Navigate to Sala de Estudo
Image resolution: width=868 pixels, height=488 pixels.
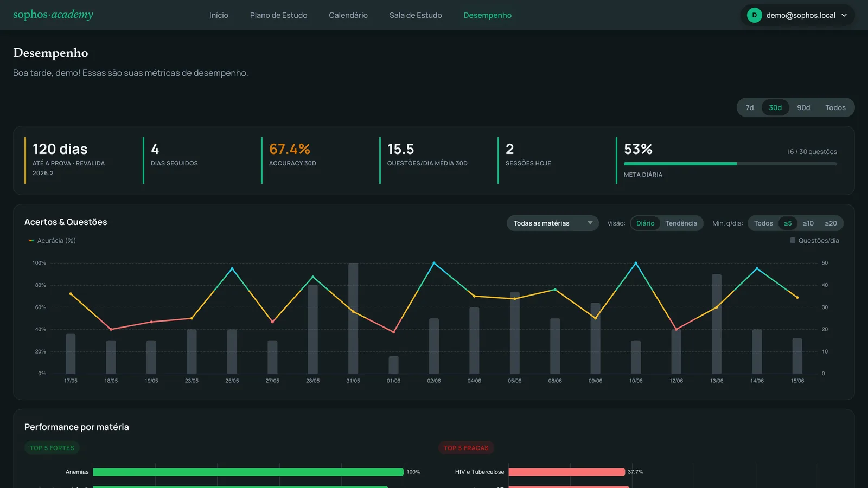click(416, 15)
